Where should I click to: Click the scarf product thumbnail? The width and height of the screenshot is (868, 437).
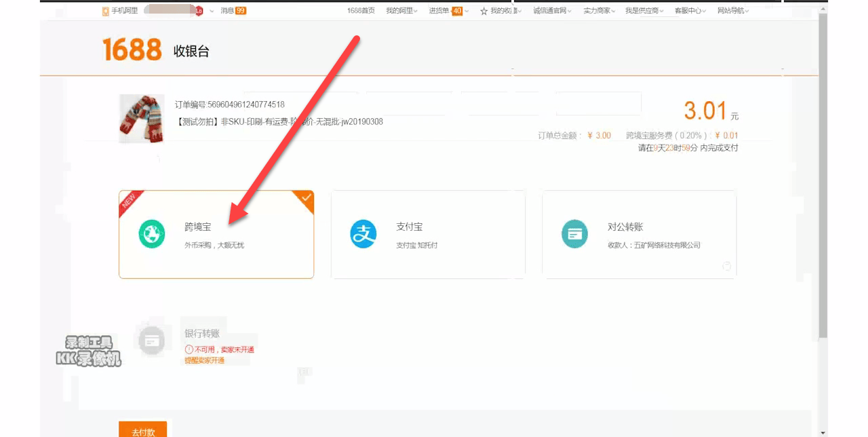coord(141,119)
